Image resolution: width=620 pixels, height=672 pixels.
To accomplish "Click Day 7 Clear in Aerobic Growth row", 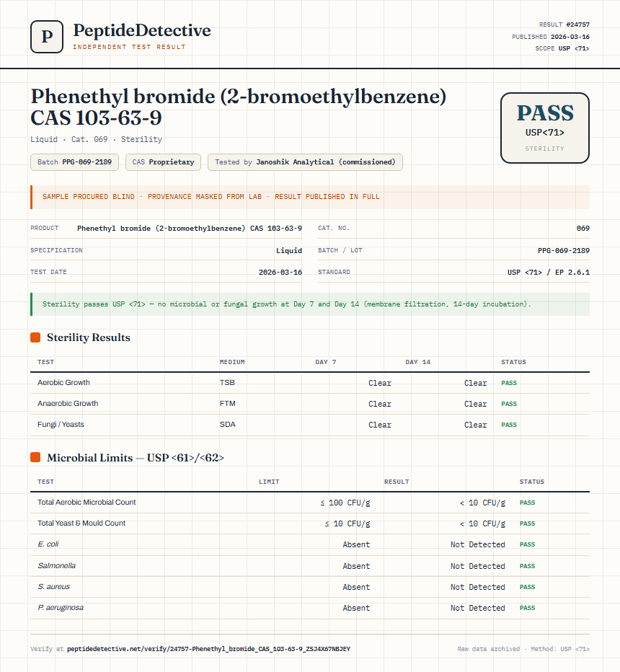I will (380, 383).
